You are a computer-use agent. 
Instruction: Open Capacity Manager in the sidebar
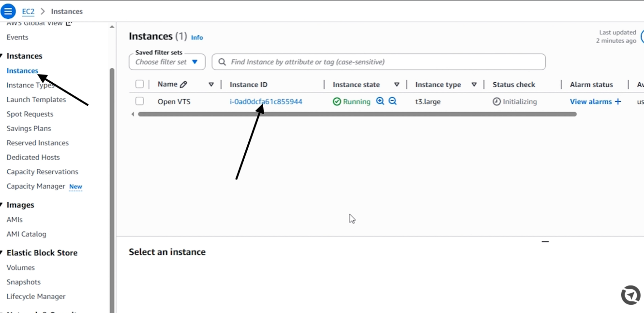pos(36,186)
